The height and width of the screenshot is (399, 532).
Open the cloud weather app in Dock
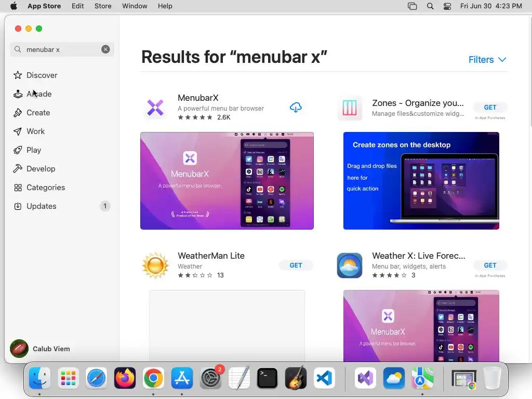(x=394, y=378)
